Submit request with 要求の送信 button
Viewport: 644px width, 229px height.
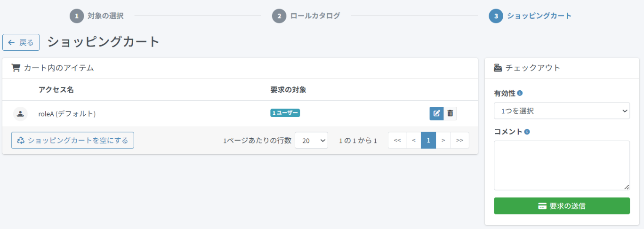[x=562, y=206]
